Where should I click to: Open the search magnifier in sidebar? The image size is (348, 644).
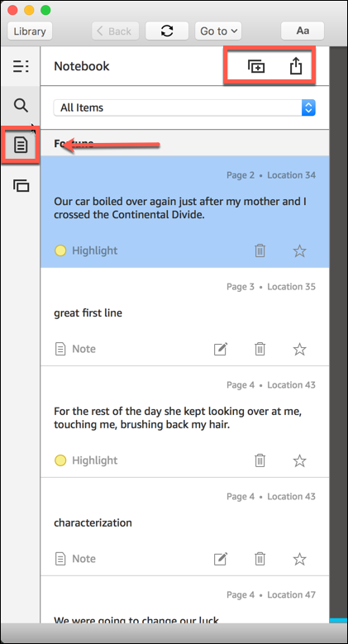click(x=21, y=105)
